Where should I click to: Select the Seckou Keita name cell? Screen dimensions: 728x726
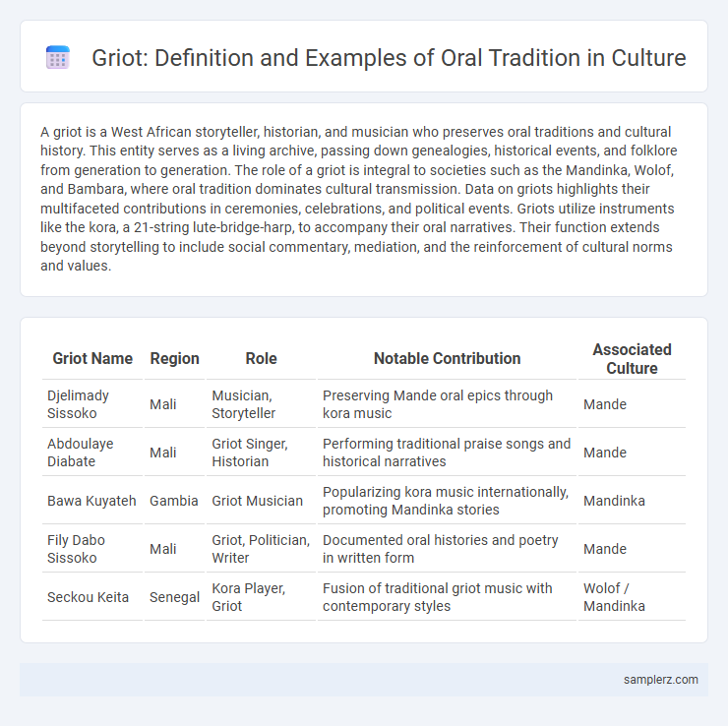tap(92, 597)
